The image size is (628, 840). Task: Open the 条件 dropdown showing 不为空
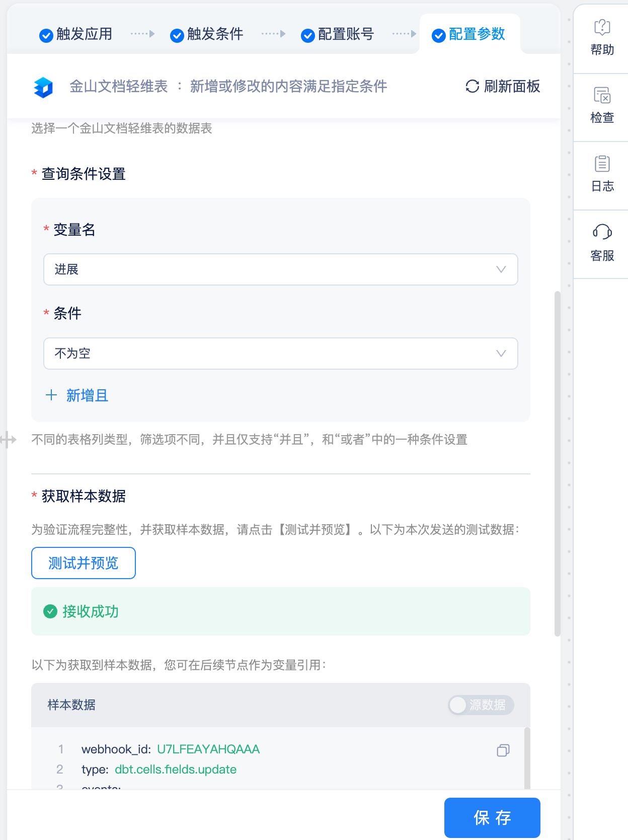click(280, 354)
